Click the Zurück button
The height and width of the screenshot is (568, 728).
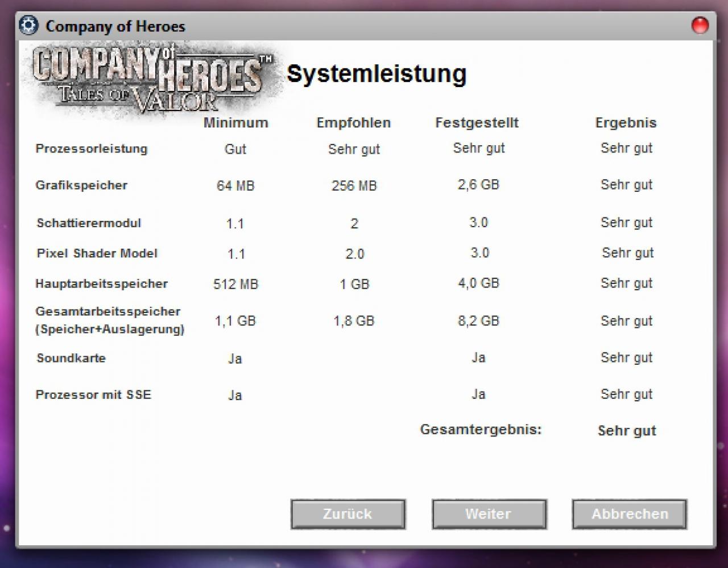(348, 514)
